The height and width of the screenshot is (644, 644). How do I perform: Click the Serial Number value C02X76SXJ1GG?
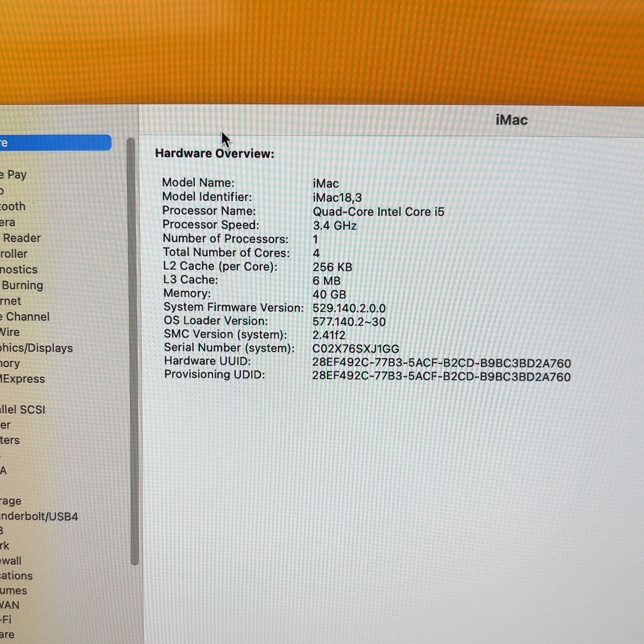point(356,349)
